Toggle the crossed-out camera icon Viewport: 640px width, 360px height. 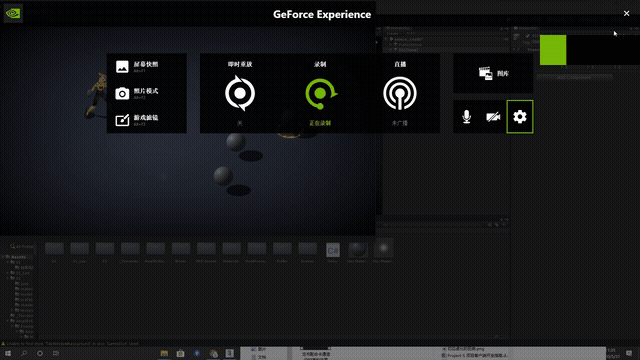click(x=493, y=117)
